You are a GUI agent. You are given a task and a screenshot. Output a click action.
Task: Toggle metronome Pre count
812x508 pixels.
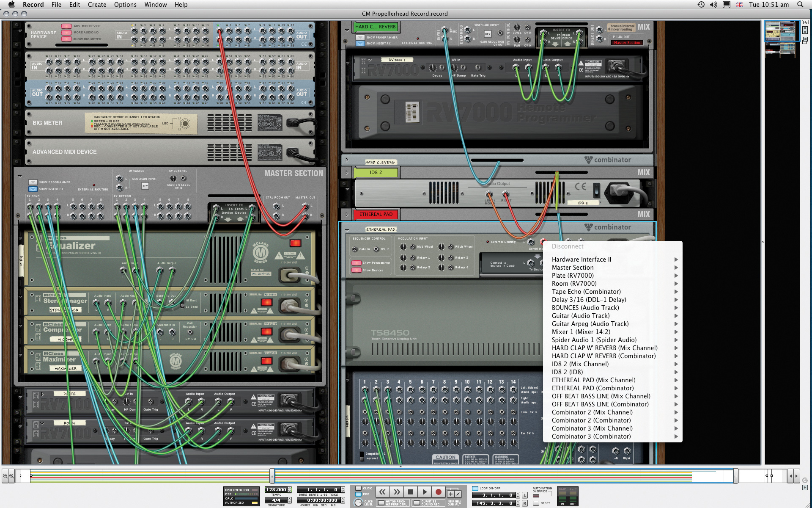pos(359,494)
